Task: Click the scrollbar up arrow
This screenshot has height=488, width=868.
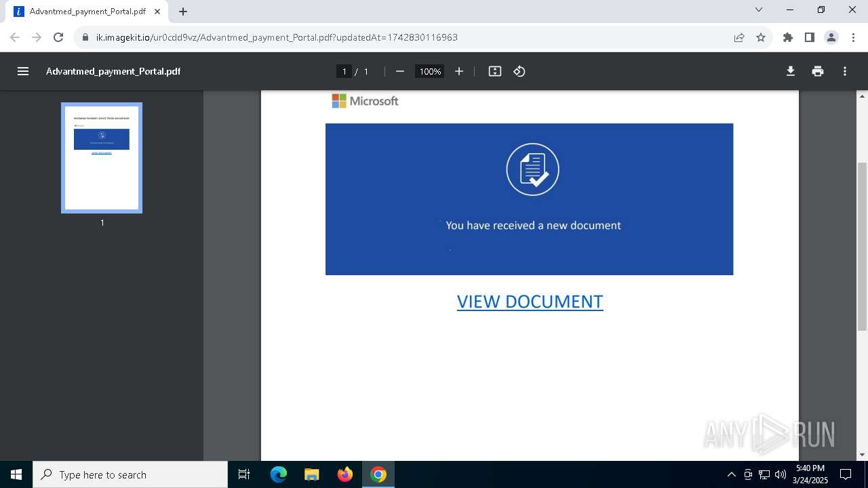Action: [863, 96]
